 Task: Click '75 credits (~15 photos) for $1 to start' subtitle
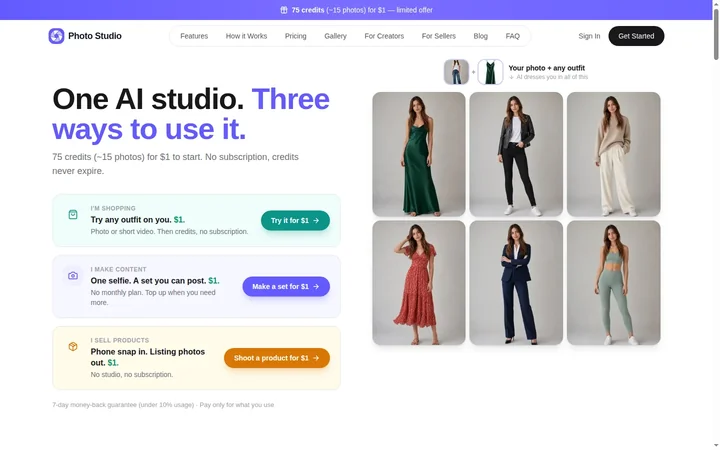click(175, 164)
